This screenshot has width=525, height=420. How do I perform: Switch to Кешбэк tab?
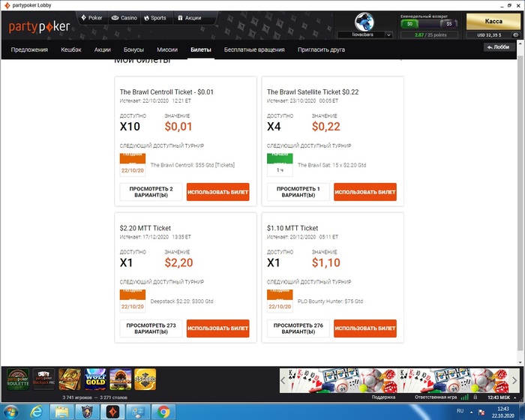coord(71,49)
